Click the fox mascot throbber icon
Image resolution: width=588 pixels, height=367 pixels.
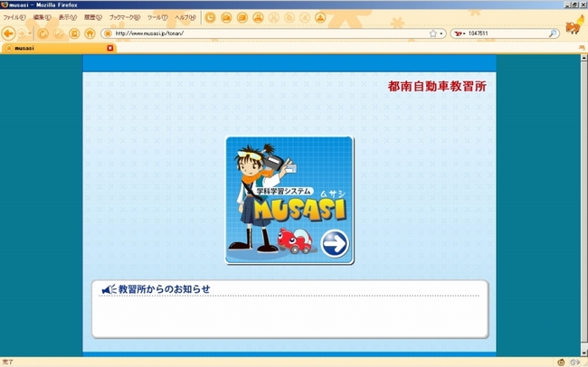click(x=574, y=25)
